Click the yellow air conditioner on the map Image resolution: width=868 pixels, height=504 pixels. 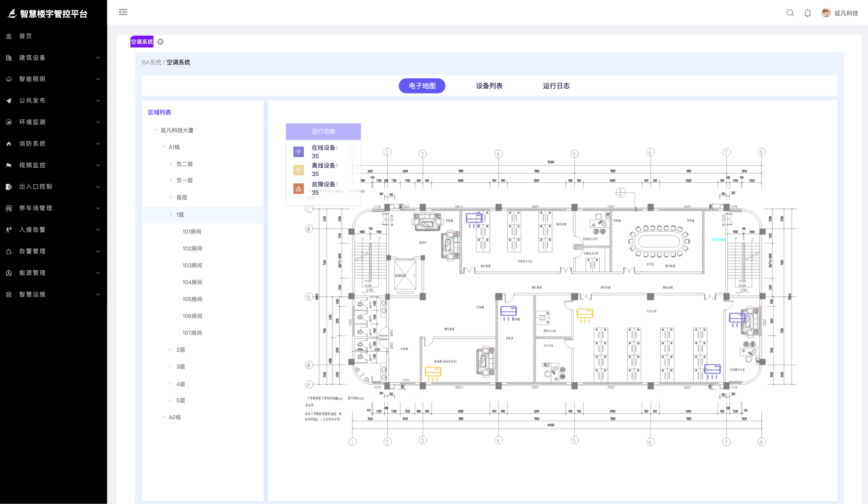click(585, 314)
